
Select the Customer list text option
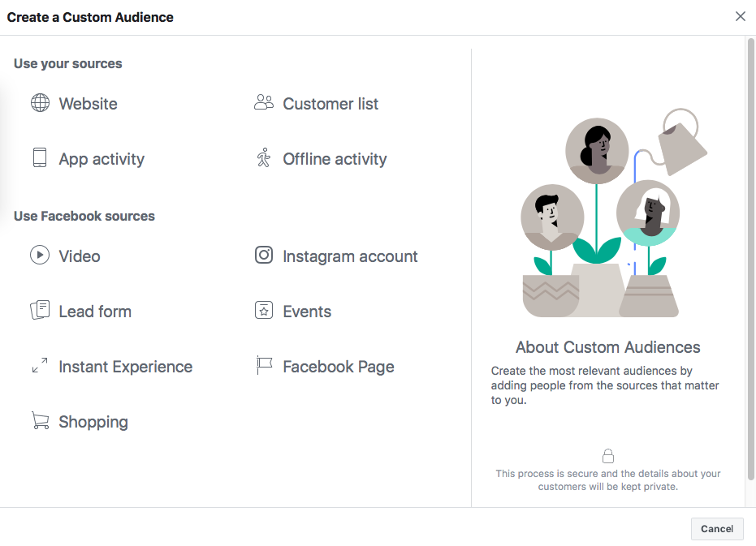coord(330,104)
